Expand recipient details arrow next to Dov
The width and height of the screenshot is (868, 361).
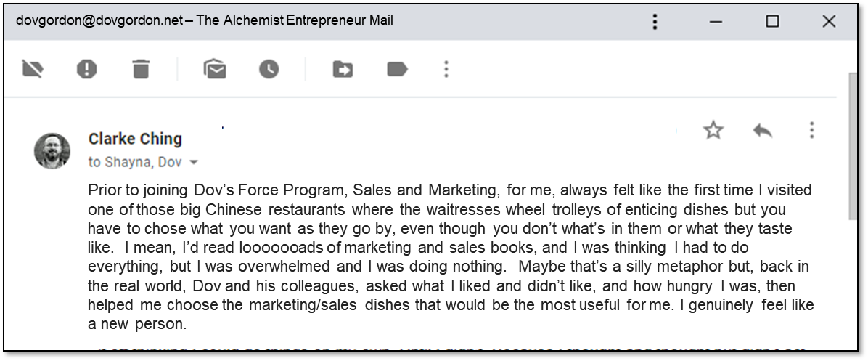194,162
